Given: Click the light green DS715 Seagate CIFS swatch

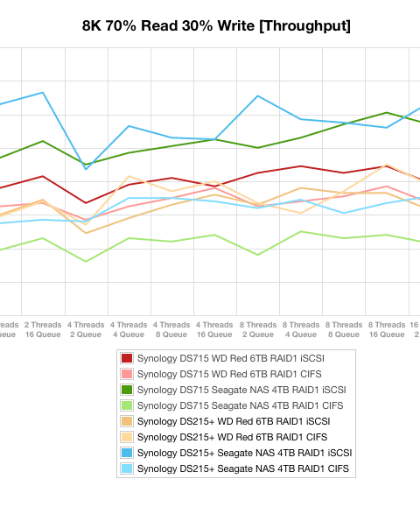Looking at the screenshot, I should (127, 405).
